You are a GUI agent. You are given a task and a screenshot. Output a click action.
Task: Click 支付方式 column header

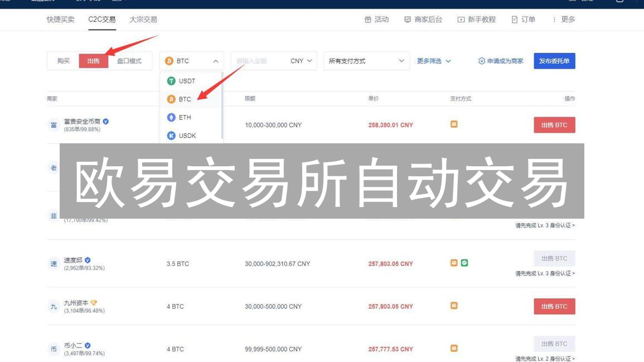(461, 99)
